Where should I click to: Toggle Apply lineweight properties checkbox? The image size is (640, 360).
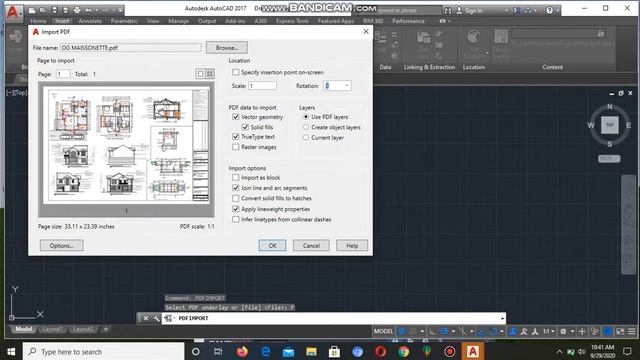click(236, 209)
